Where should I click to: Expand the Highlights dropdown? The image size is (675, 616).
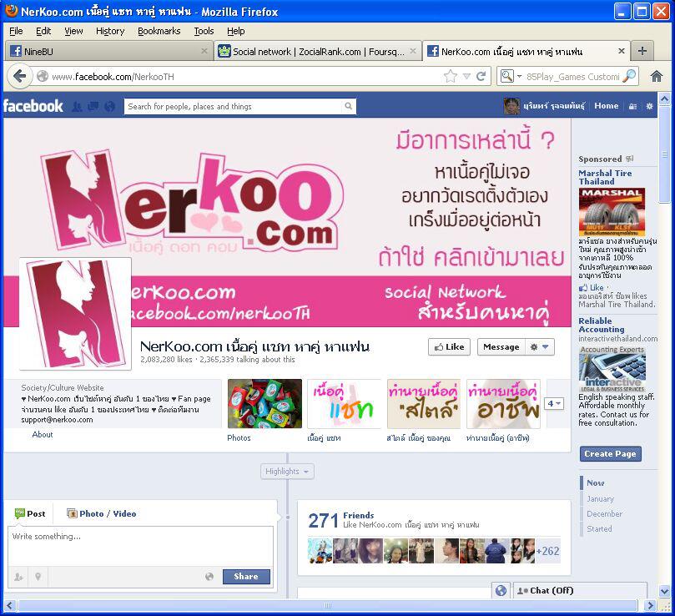(x=287, y=472)
